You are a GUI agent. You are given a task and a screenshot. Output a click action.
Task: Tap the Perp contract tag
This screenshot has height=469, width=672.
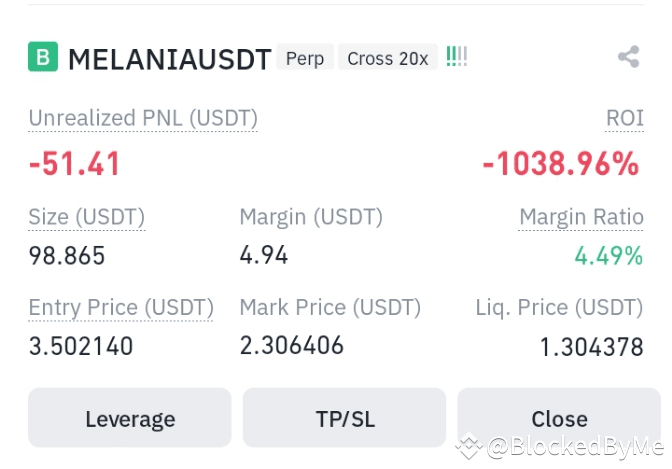click(305, 58)
